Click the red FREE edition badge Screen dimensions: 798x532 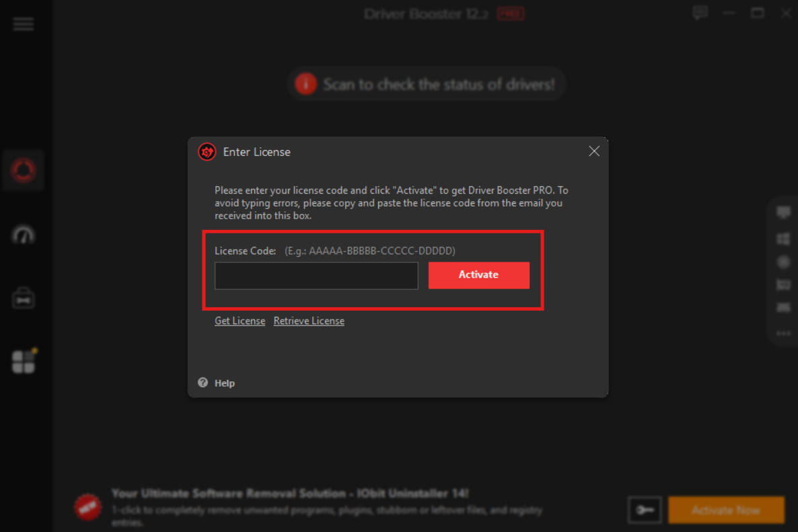(x=510, y=13)
